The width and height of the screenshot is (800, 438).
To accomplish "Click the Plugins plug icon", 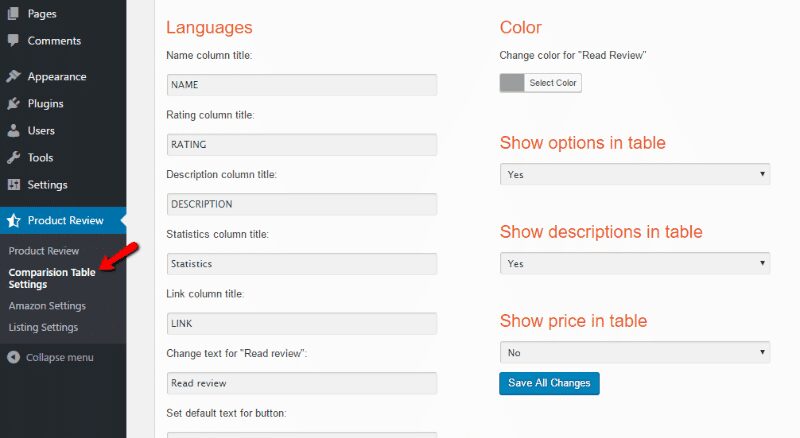I will [13, 104].
